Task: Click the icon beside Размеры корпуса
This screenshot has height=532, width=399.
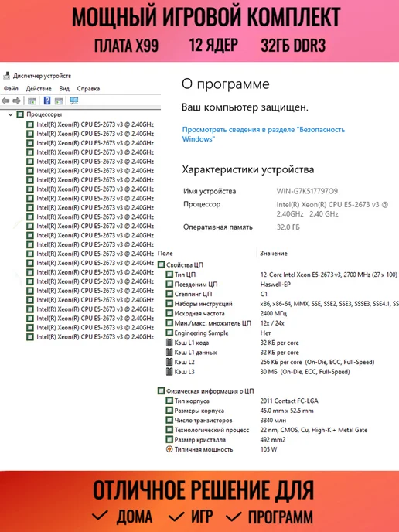Action: click(x=169, y=411)
